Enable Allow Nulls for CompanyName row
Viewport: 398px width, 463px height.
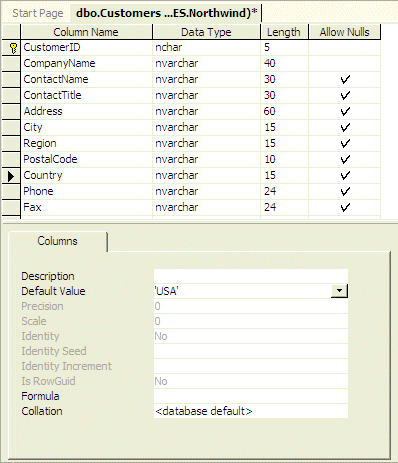pyautogui.click(x=345, y=64)
